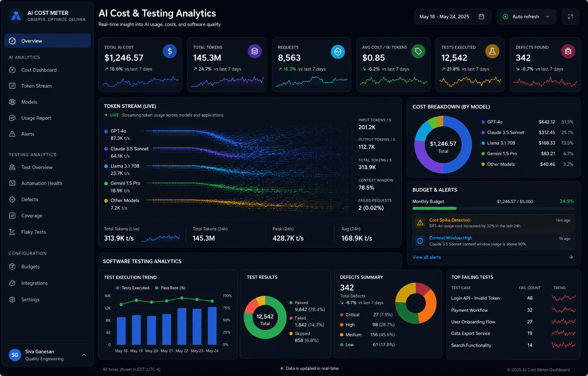Click the Alerts warning triangle icon in sidebar
The height and width of the screenshot is (376, 588).
pyautogui.click(x=12, y=134)
